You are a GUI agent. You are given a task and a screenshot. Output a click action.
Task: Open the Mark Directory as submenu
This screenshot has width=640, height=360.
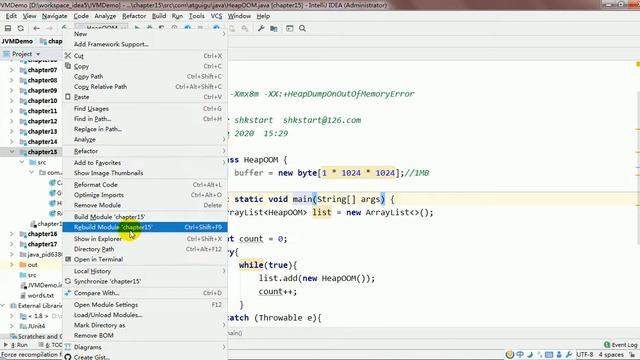(145, 325)
